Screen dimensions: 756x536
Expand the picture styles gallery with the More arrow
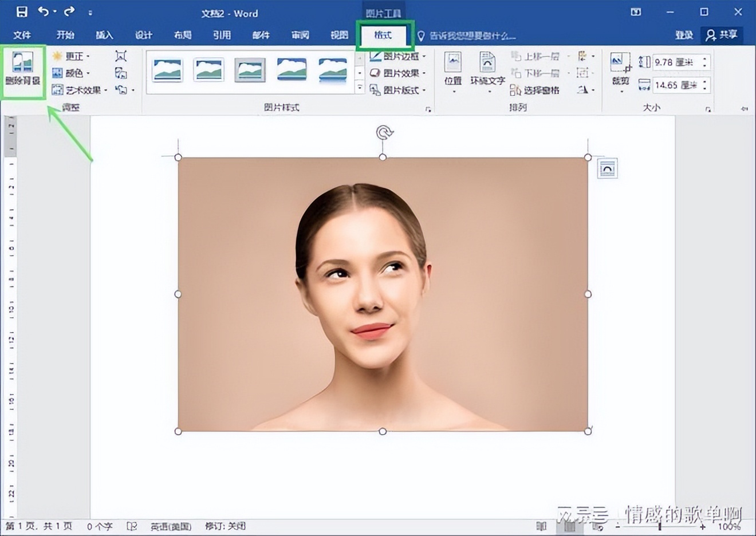[x=360, y=87]
